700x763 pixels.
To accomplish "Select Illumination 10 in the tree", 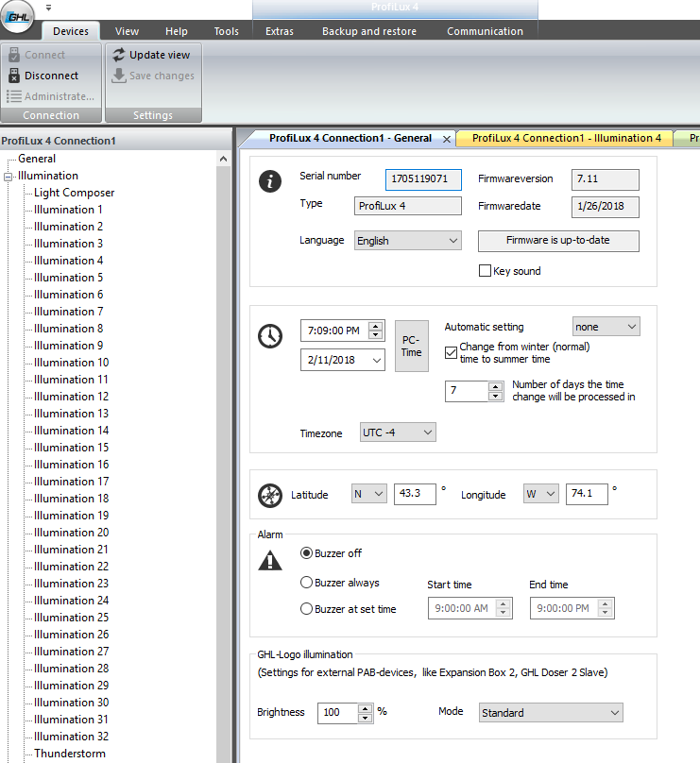I will point(72,363).
